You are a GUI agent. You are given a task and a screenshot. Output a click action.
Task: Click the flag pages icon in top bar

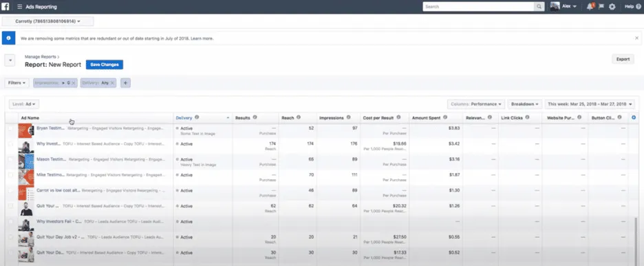click(601, 7)
